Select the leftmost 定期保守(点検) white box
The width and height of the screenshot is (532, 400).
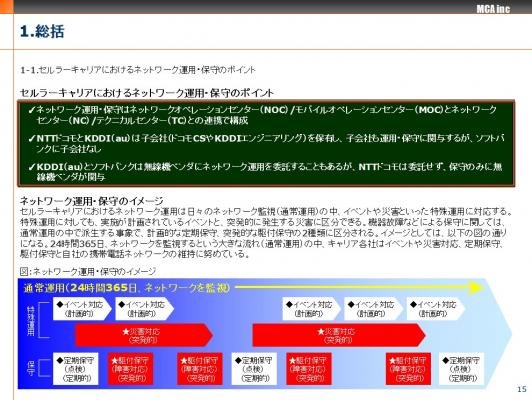[76, 369]
